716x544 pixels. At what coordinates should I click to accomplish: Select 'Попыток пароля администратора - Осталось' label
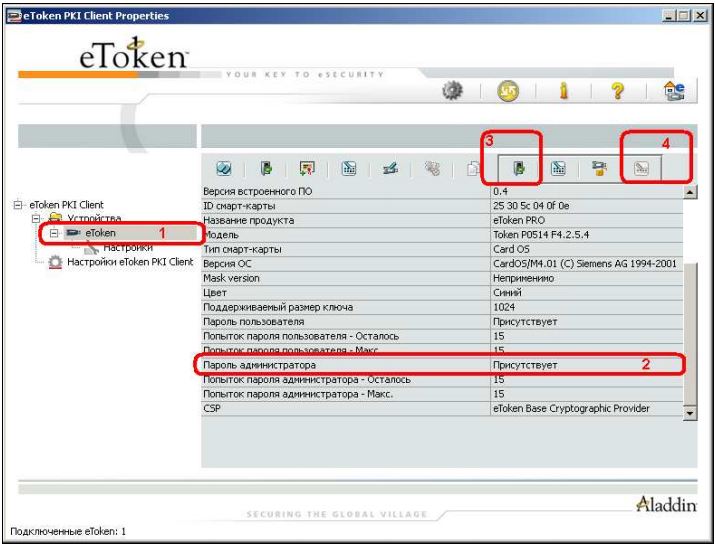click(307, 380)
